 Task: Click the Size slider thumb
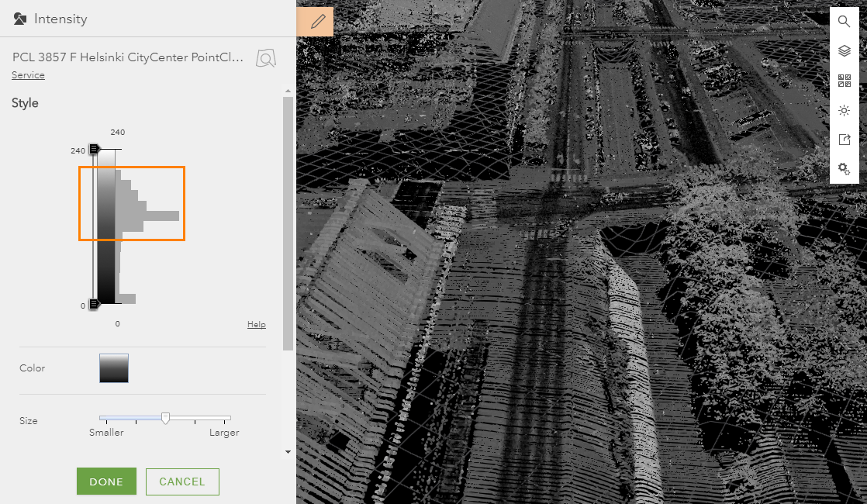coord(165,419)
